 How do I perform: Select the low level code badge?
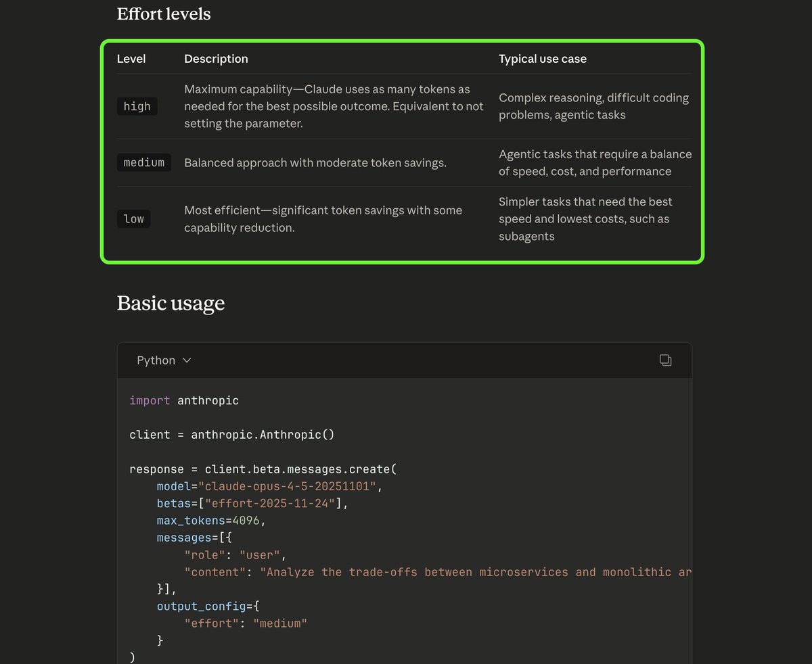pyautogui.click(x=133, y=218)
